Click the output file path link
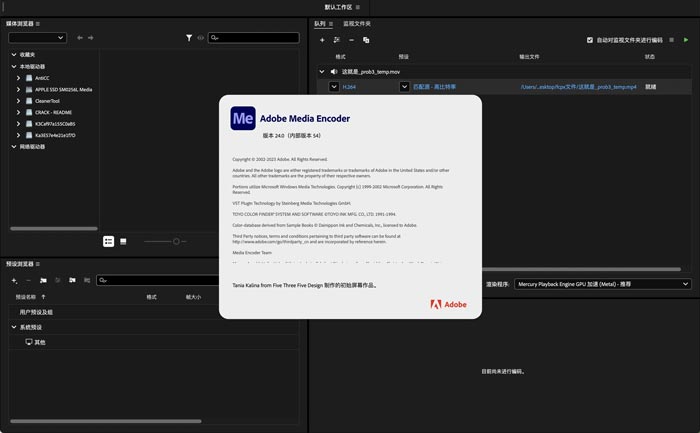700x433 pixels. tap(579, 87)
